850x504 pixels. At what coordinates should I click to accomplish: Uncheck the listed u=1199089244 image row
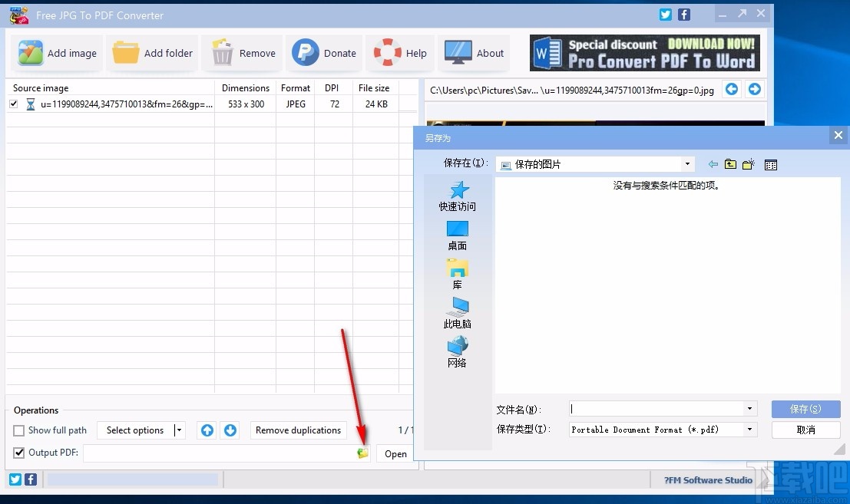(x=13, y=104)
